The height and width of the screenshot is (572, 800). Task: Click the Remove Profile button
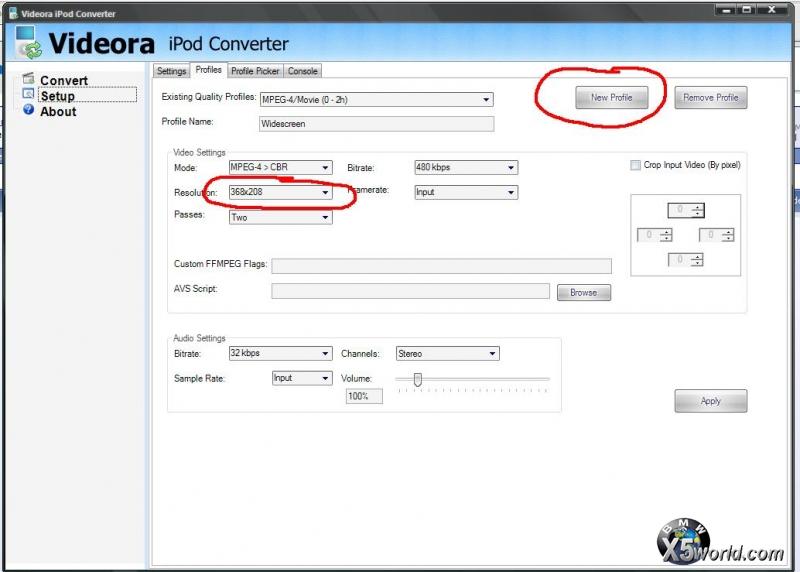711,97
